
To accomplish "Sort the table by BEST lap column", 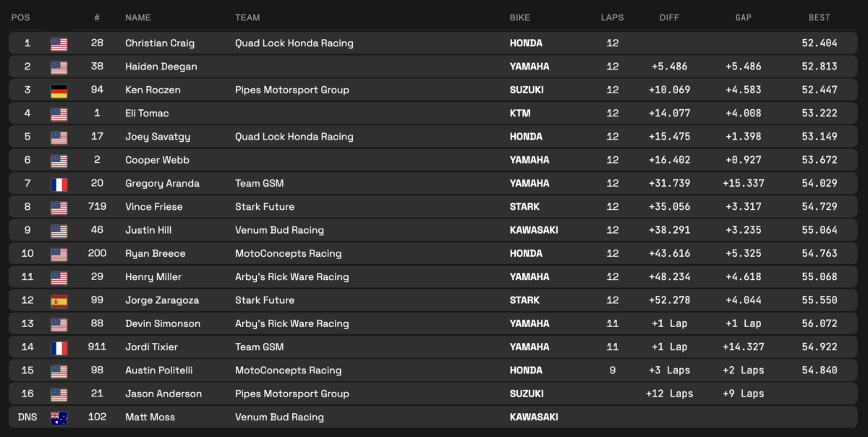I will pyautogui.click(x=820, y=17).
